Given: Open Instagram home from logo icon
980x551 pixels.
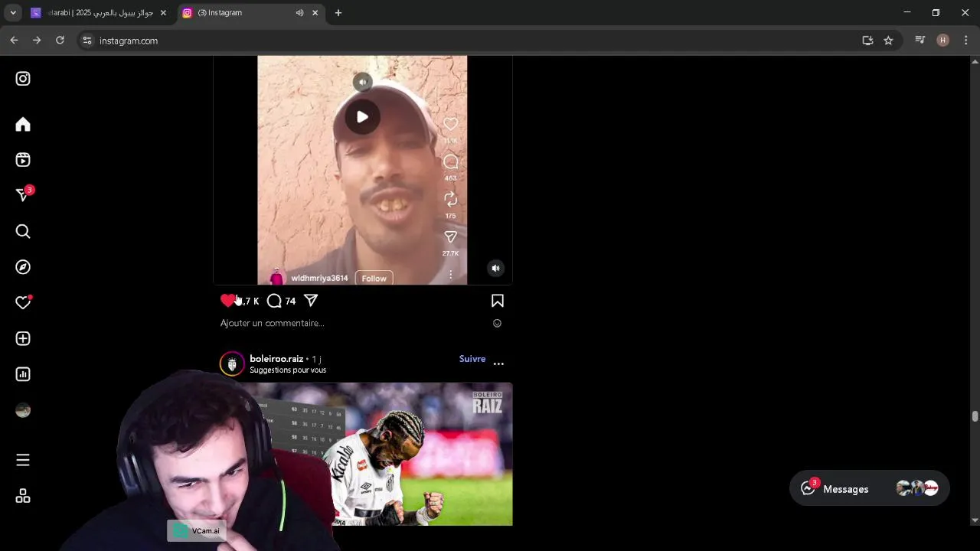Looking at the screenshot, I should tap(23, 79).
